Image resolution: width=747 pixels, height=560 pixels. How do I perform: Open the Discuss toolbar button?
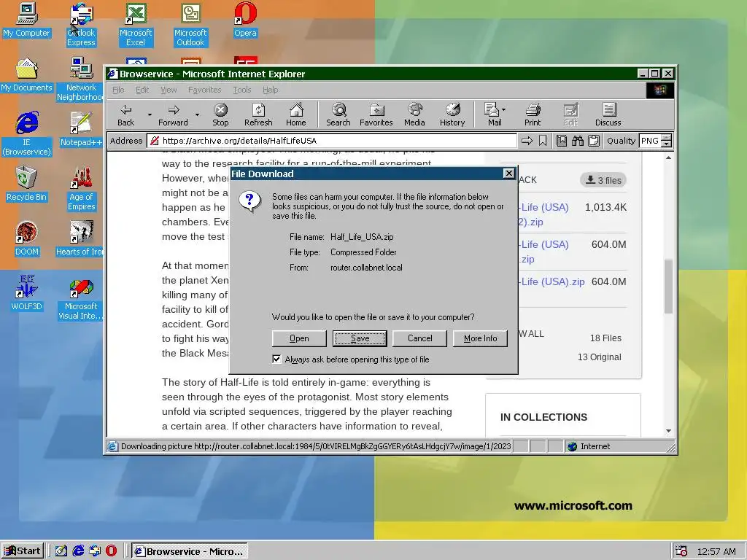coord(608,114)
